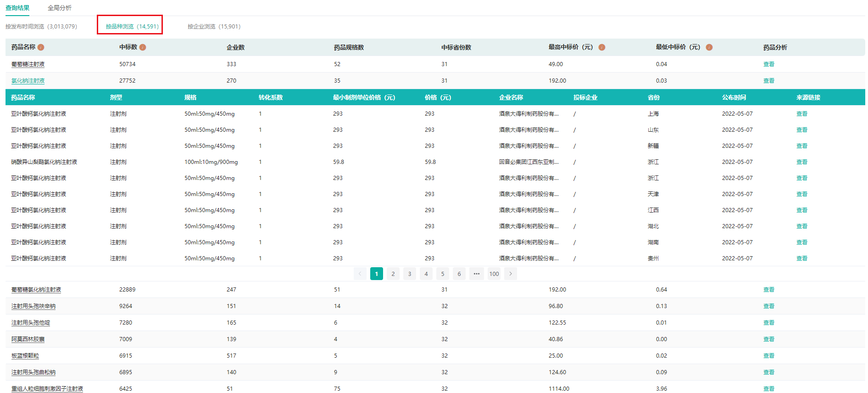Click info icon beside 中标数 header

click(143, 47)
